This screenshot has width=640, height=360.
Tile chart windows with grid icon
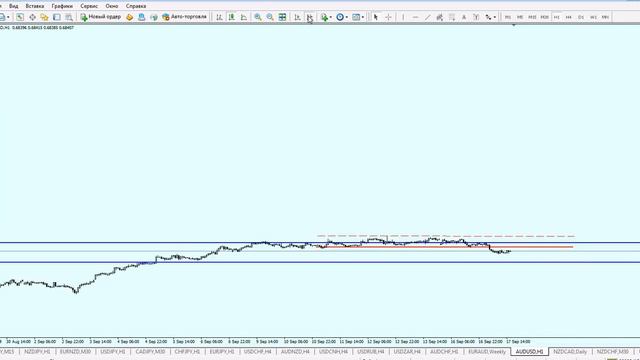(282, 17)
